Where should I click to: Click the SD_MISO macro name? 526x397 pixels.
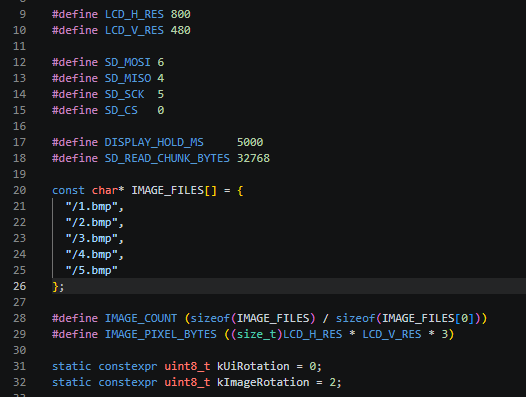[x=128, y=79]
